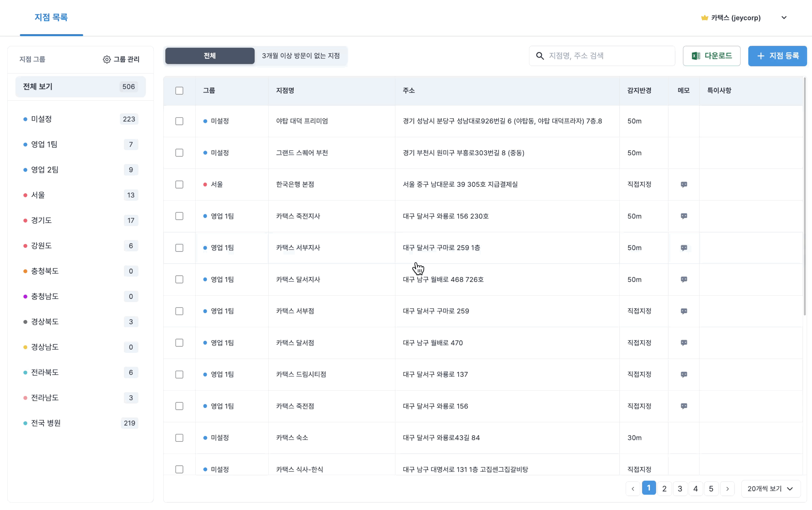Tick the checkbox for 카택스 숙소
Screen dimensions: 812x510
(x=179, y=438)
